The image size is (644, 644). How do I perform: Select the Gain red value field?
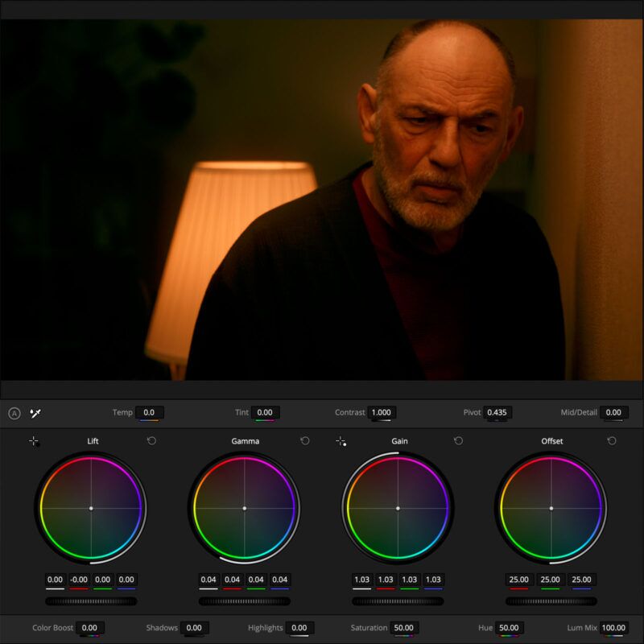click(x=386, y=580)
